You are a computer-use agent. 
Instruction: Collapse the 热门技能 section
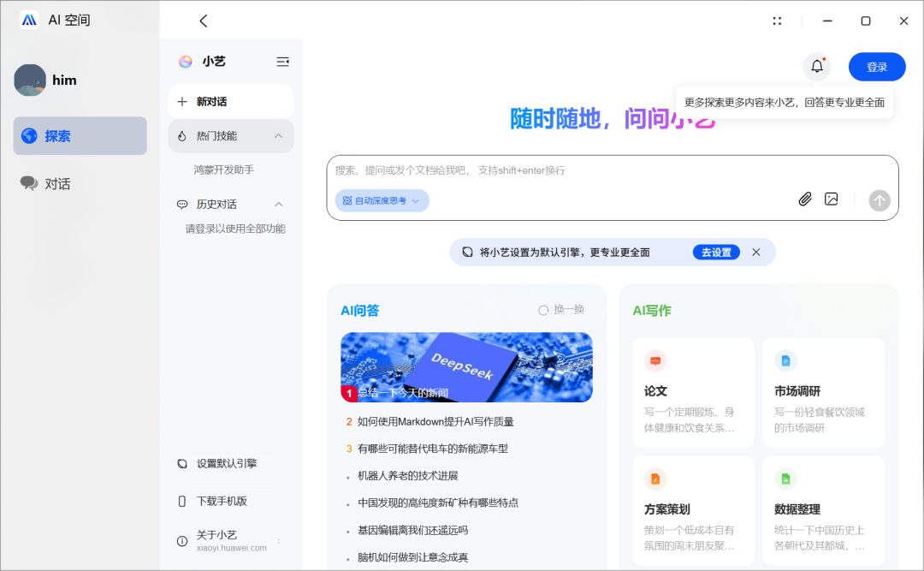click(x=278, y=135)
